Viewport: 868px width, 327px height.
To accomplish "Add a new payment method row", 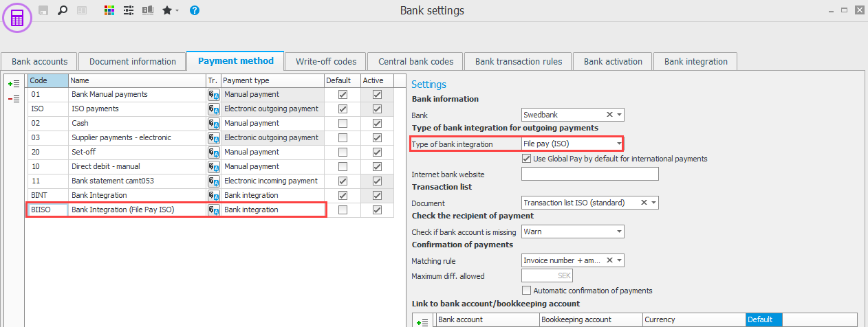I will coord(14,84).
